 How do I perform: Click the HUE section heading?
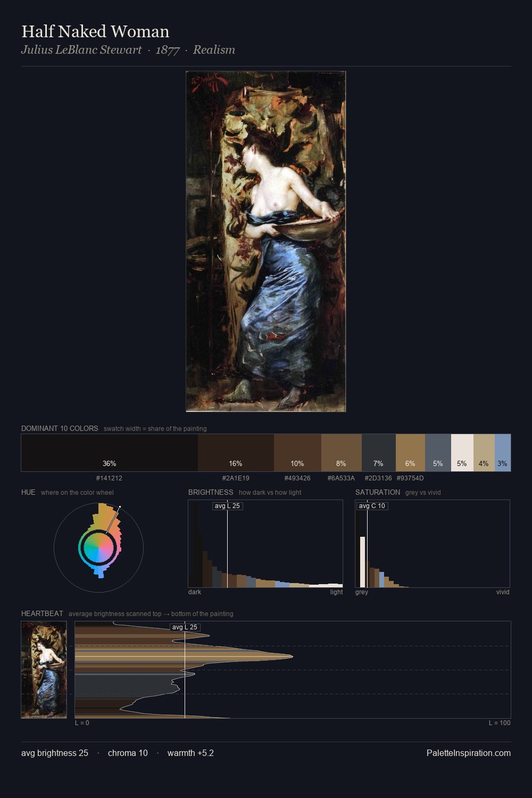pyautogui.click(x=28, y=492)
